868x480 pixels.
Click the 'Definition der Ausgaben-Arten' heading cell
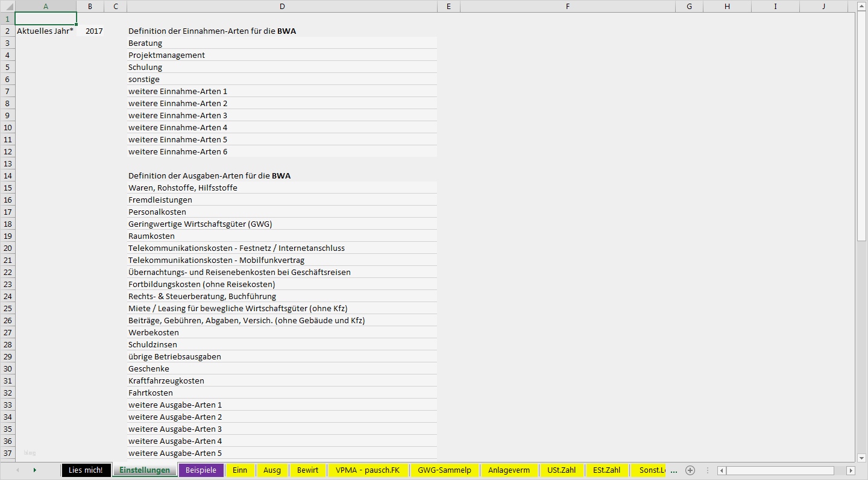pyautogui.click(x=282, y=175)
